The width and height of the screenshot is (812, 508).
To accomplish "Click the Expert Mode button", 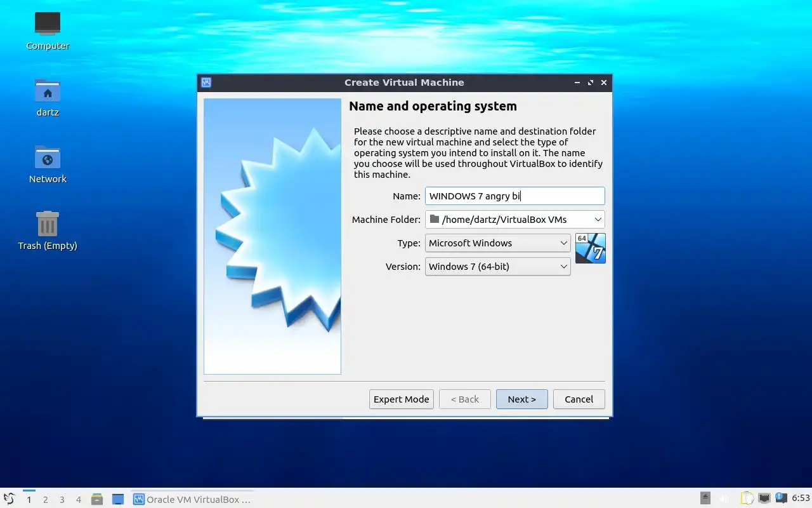I will (402, 399).
